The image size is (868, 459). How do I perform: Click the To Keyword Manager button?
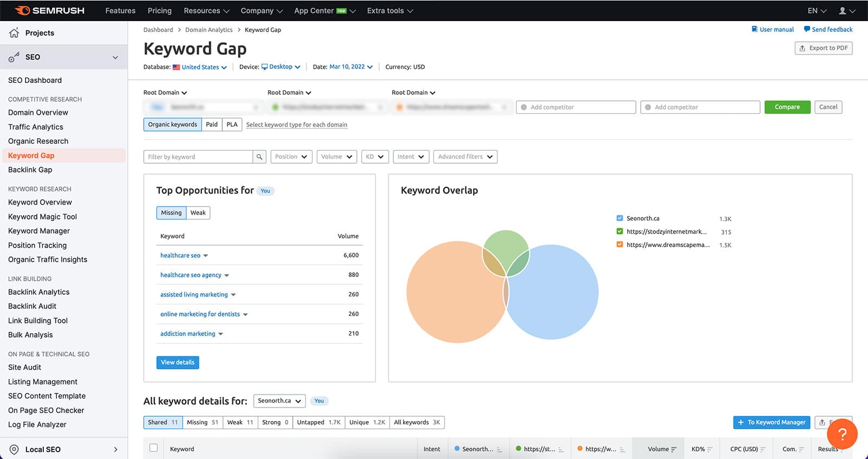pyautogui.click(x=771, y=422)
